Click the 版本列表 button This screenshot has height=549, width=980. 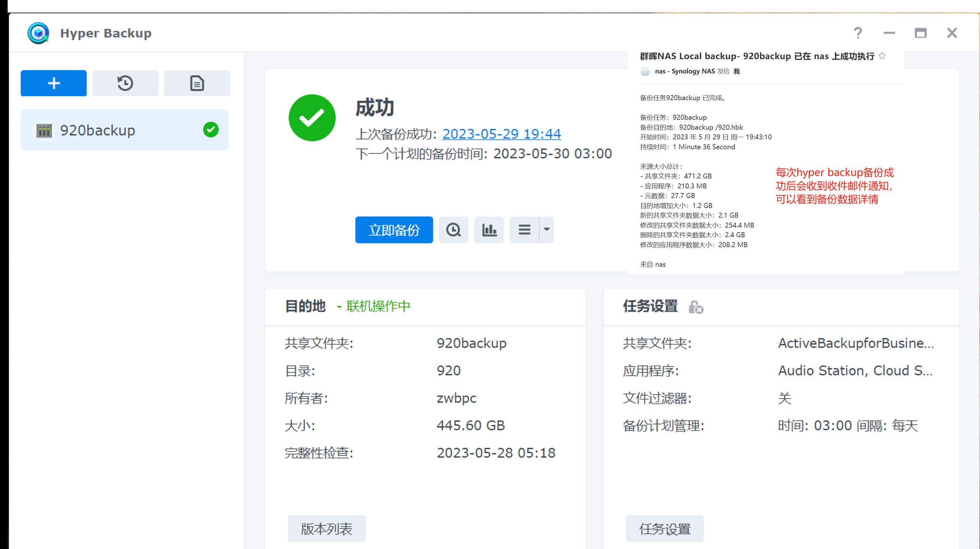point(326,529)
